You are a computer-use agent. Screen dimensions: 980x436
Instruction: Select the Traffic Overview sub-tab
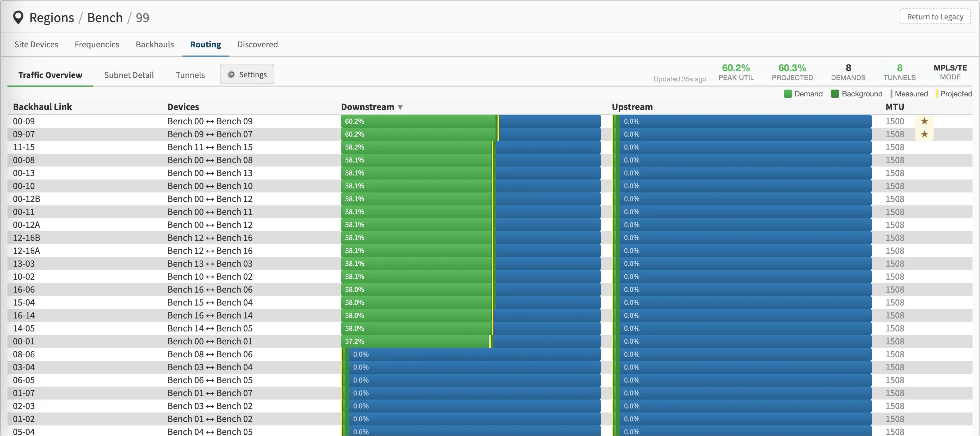[x=50, y=75]
